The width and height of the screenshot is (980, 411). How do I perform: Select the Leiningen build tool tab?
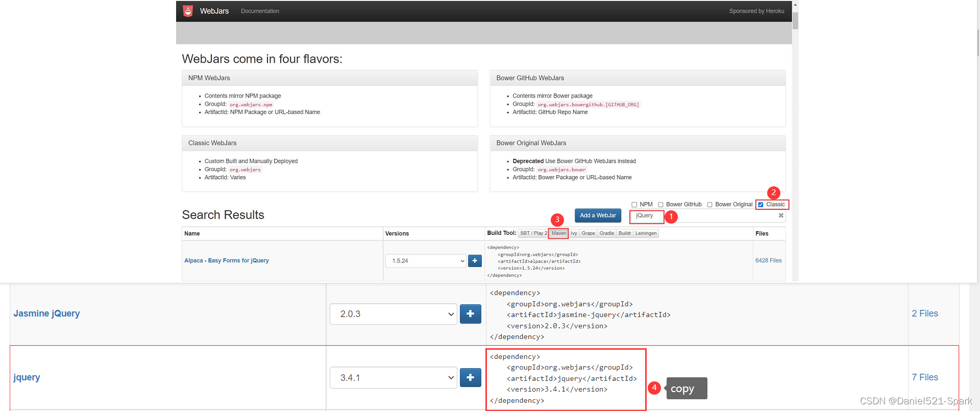tap(646, 233)
